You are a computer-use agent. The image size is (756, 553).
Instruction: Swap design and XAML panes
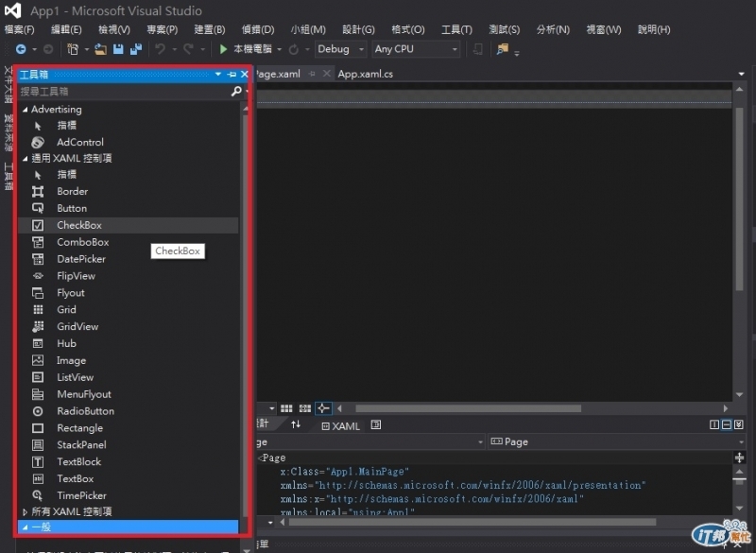pos(296,424)
